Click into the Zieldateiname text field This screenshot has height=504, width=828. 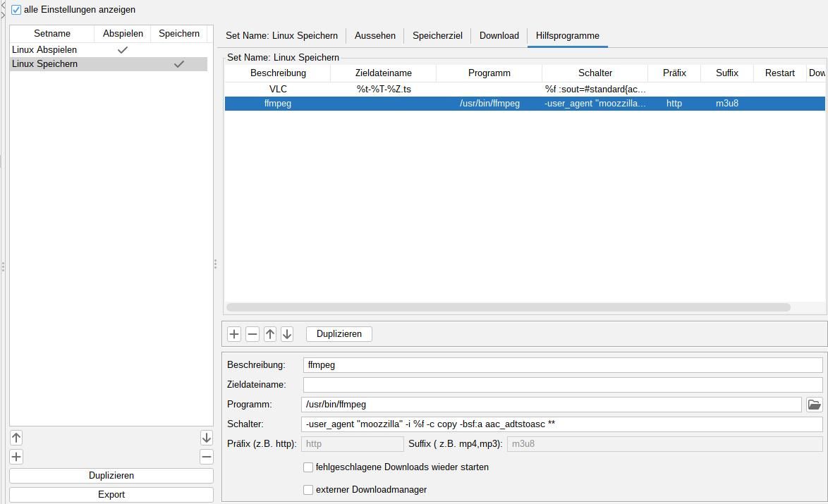tap(562, 385)
